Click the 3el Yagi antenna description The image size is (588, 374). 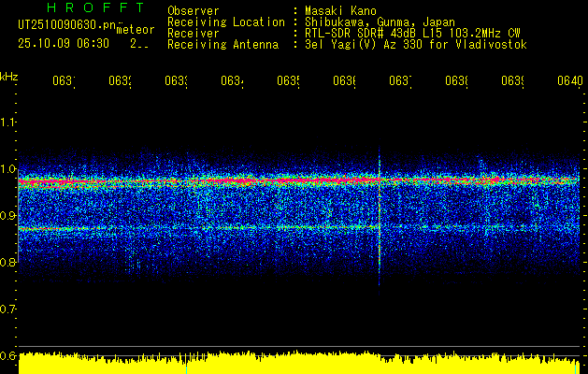tap(416, 45)
